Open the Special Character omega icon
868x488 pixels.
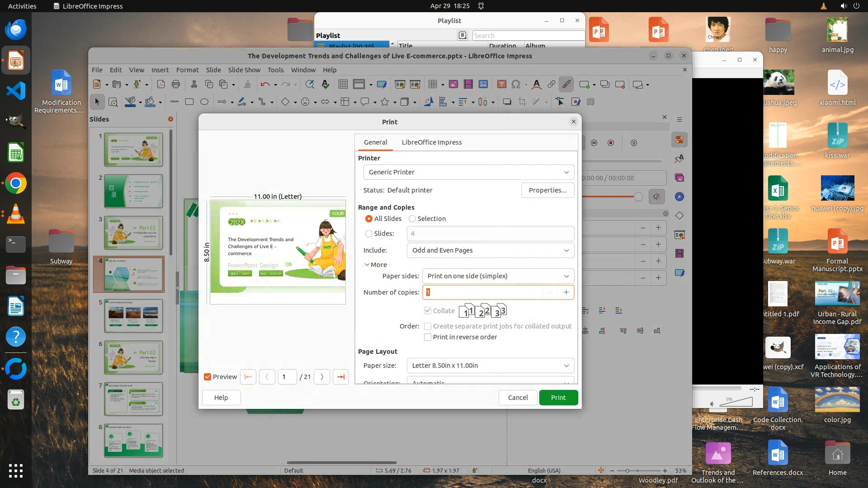516,84
